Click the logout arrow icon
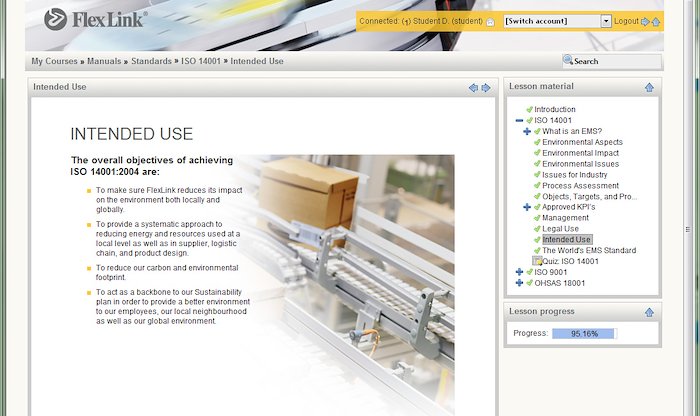The width and height of the screenshot is (700, 416). click(645, 21)
